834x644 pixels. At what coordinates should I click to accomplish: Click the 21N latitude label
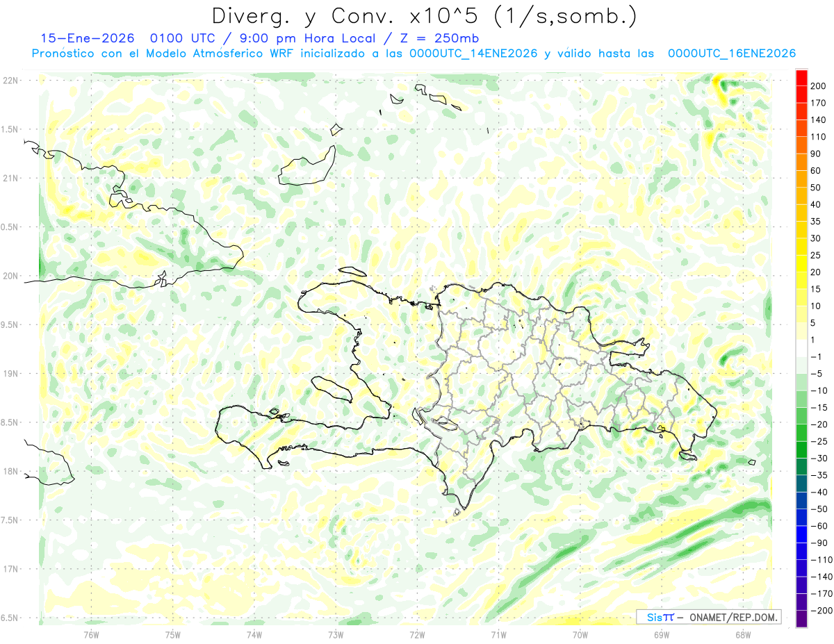tap(10, 179)
